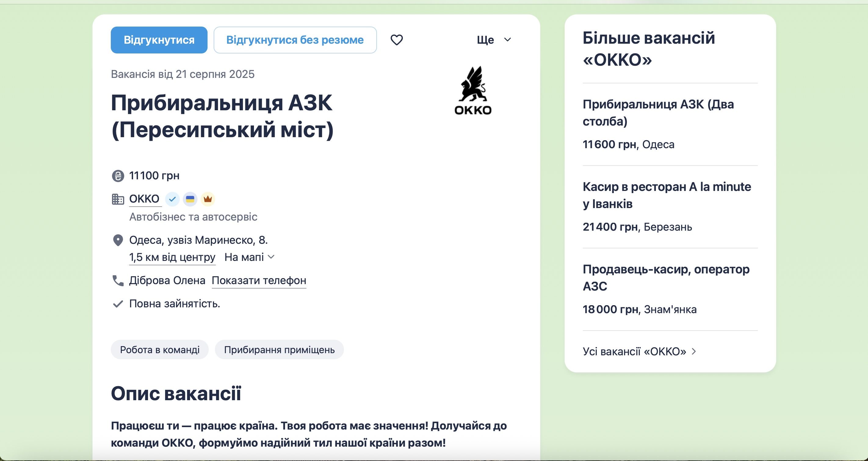Click the Більше вакансій «ОККО» heading
This screenshot has height=461, width=868.
pyautogui.click(x=649, y=49)
